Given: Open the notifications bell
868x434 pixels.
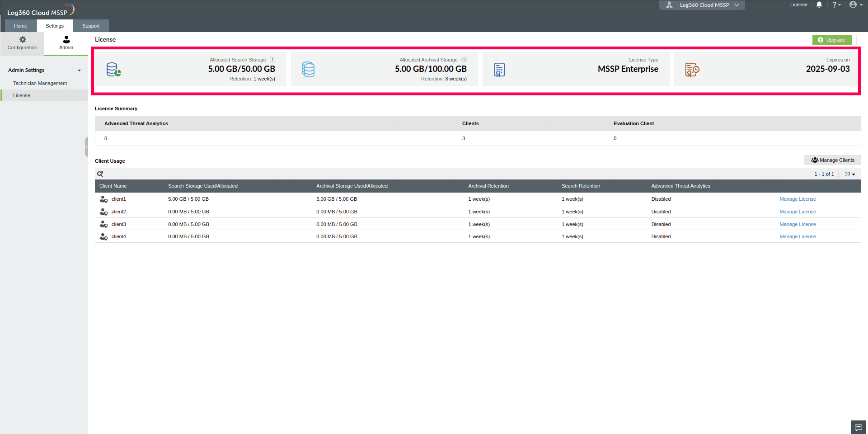Looking at the screenshot, I should click(x=819, y=5).
